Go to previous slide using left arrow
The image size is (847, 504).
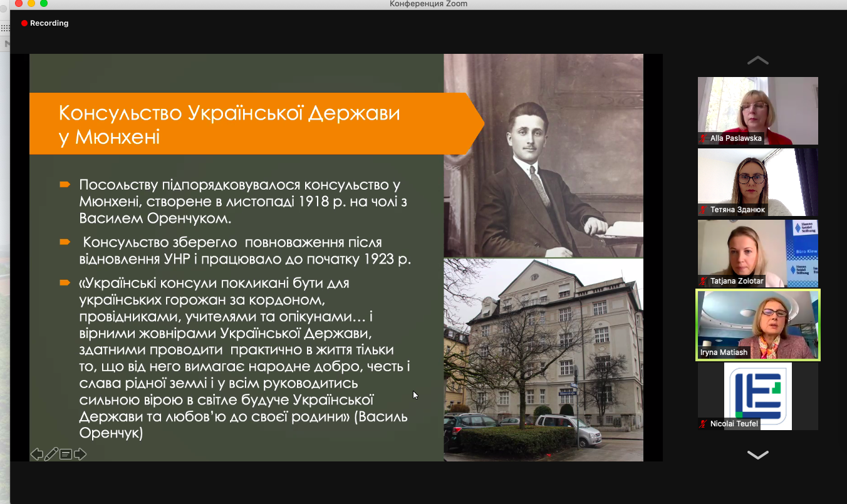[x=37, y=454]
